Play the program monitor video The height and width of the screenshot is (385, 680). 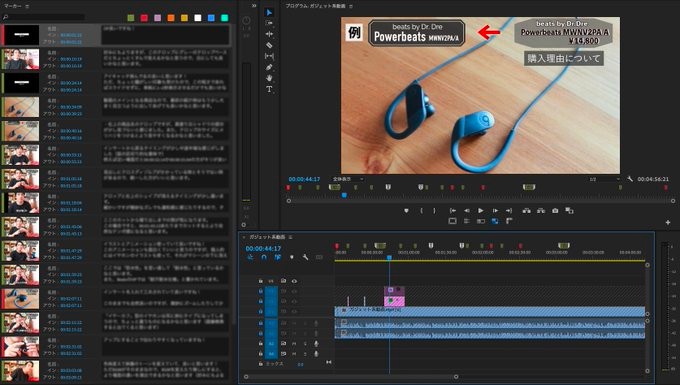click(x=481, y=210)
